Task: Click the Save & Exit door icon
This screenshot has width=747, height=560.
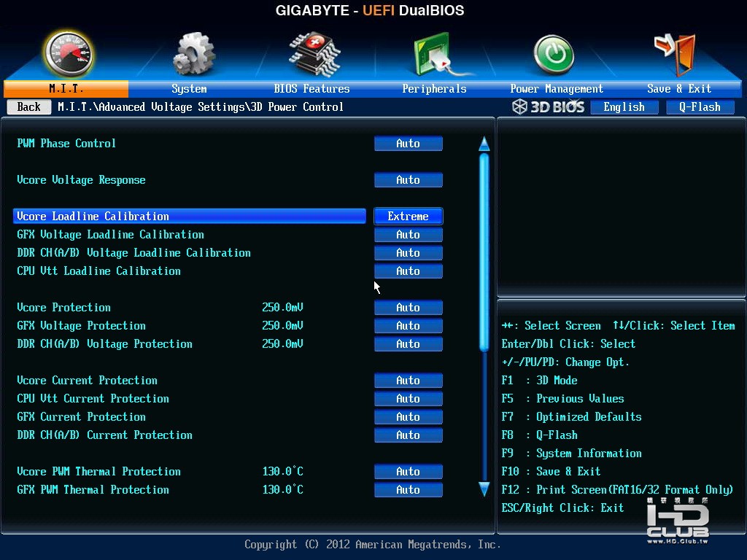Action: point(676,54)
